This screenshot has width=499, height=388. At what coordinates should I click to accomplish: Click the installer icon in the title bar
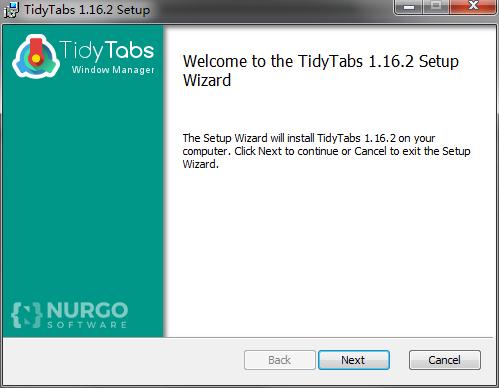(x=11, y=10)
